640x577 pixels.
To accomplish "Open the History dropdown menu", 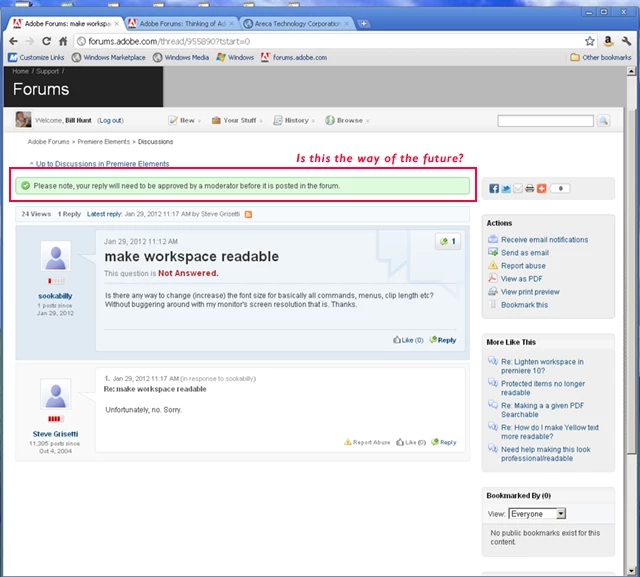I will 294,120.
